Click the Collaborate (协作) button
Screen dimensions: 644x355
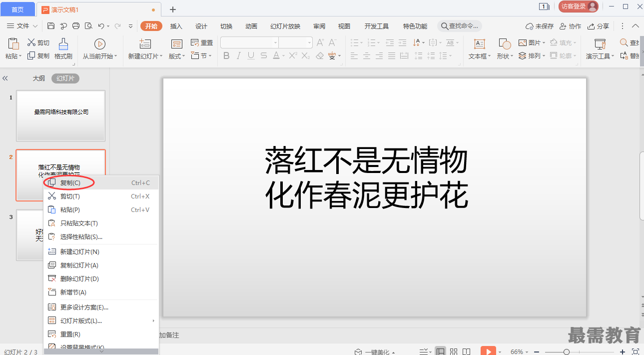570,26
